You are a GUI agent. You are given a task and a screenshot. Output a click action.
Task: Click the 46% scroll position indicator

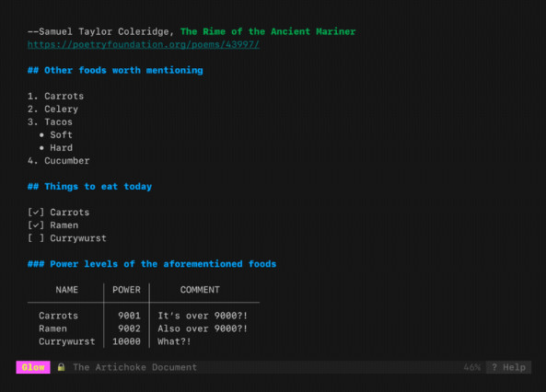click(x=471, y=367)
